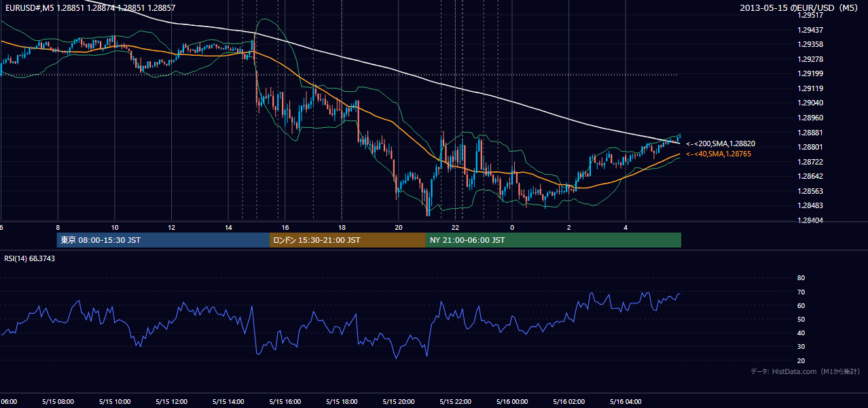Click RSI scale value 40
The width and height of the screenshot is (868, 408).
(x=801, y=333)
